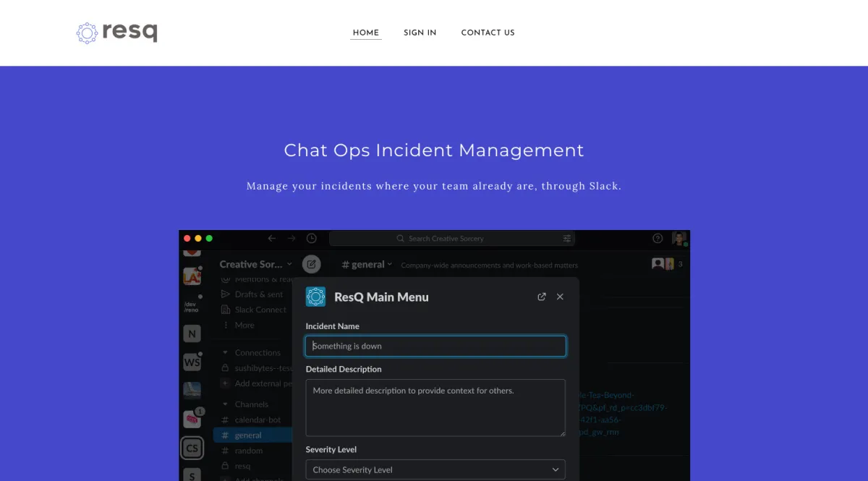Switch to the LA workspace icon
The height and width of the screenshot is (481, 868).
(x=192, y=276)
